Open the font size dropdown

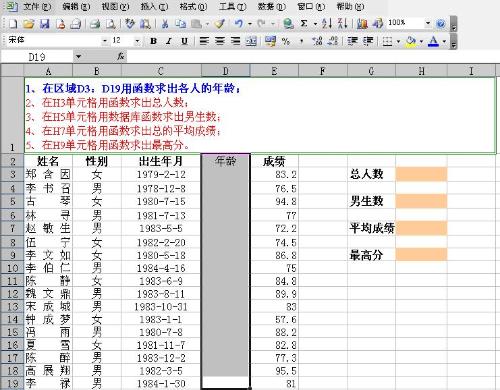click(x=137, y=41)
